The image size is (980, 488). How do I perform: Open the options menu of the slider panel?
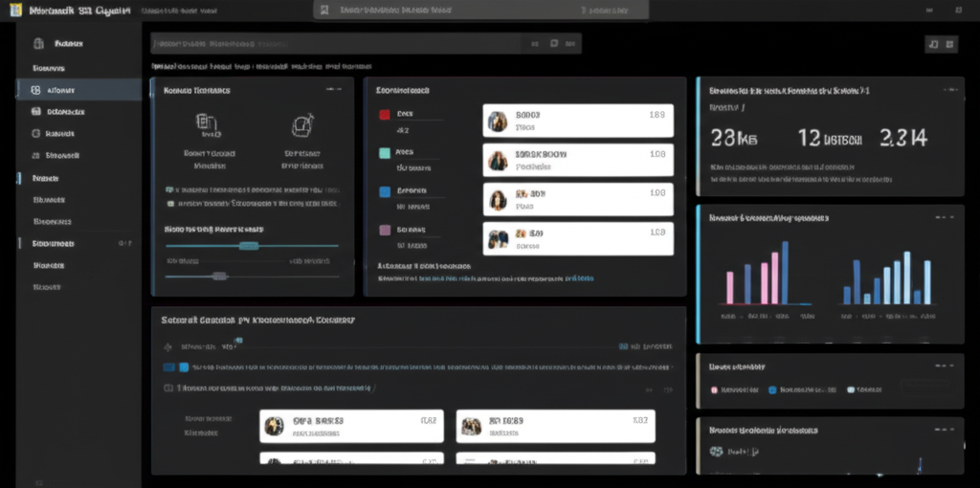[334, 90]
